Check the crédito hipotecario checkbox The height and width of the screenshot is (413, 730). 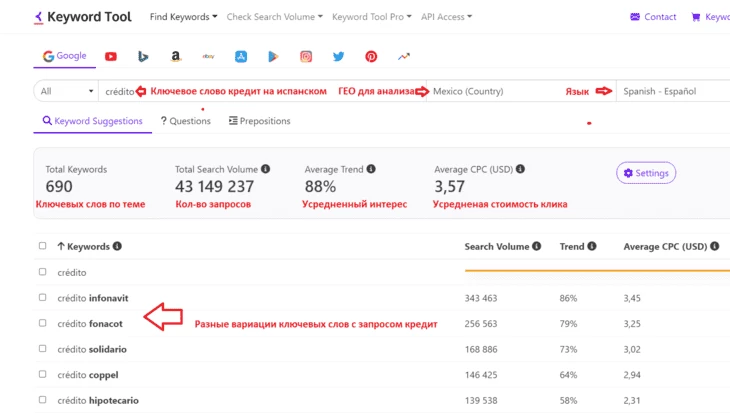tap(42, 399)
